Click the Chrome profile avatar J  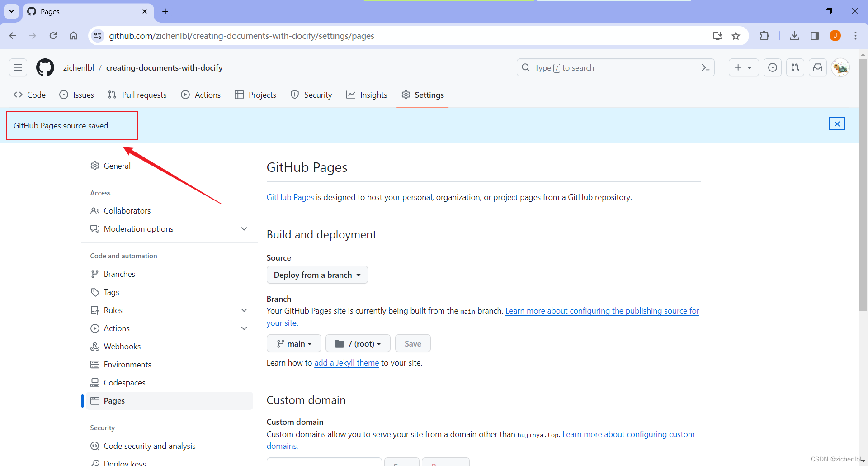[x=835, y=36]
